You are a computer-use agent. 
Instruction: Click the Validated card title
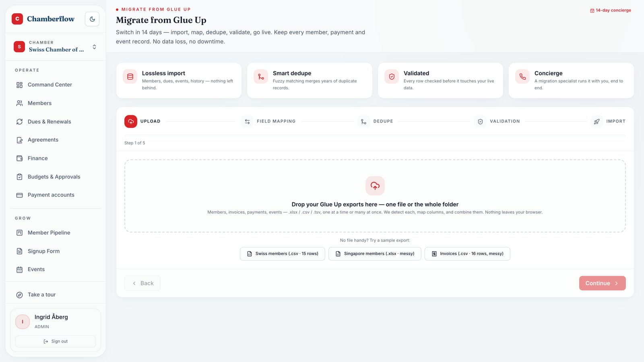click(x=416, y=73)
